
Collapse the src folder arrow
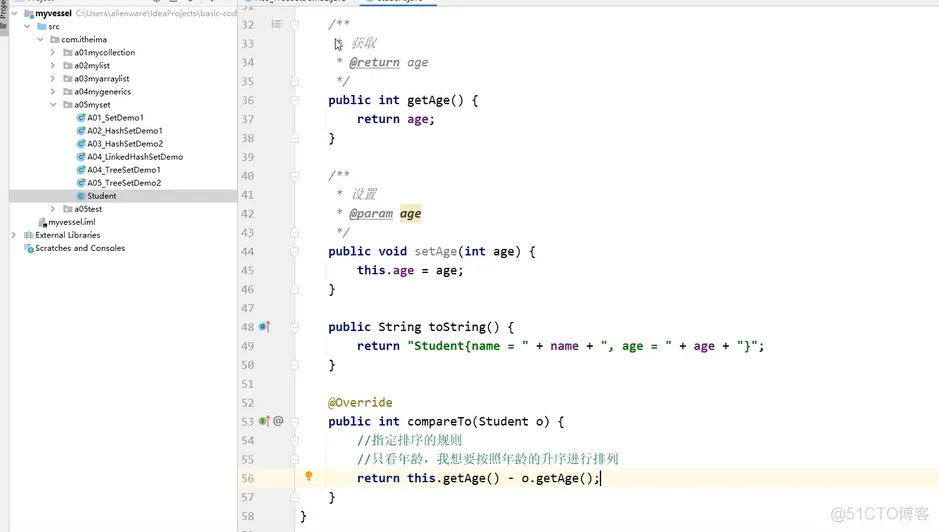(27, 26)
